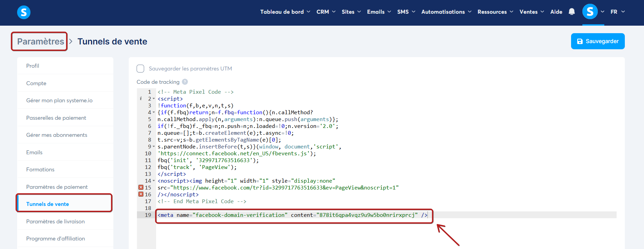Open Paramètres de paiement
The image size is (644, 249).
point(65,187)
